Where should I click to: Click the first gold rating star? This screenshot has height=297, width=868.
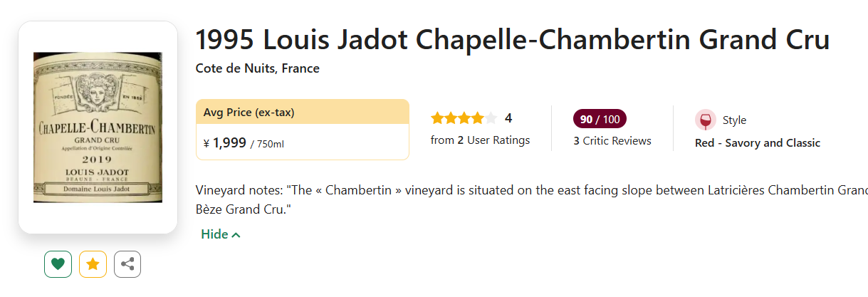click(437, 118)
